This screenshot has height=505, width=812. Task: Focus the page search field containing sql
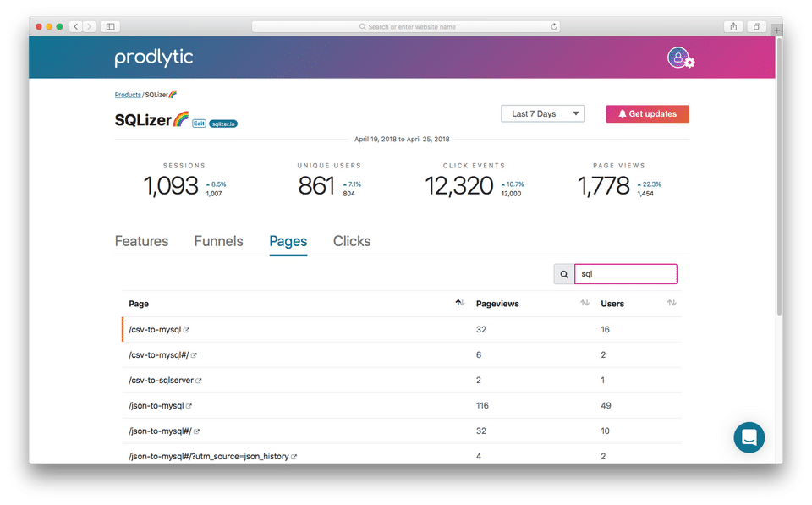click(626, 274)
